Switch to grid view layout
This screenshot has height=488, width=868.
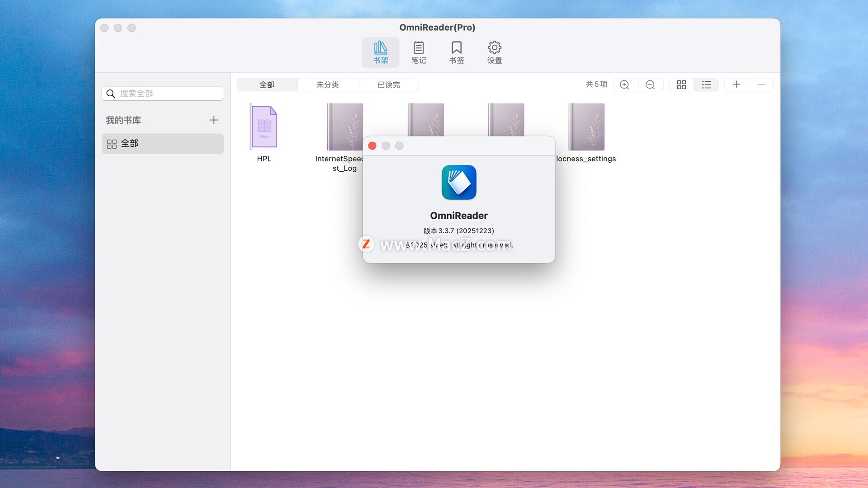click(681, 84)
